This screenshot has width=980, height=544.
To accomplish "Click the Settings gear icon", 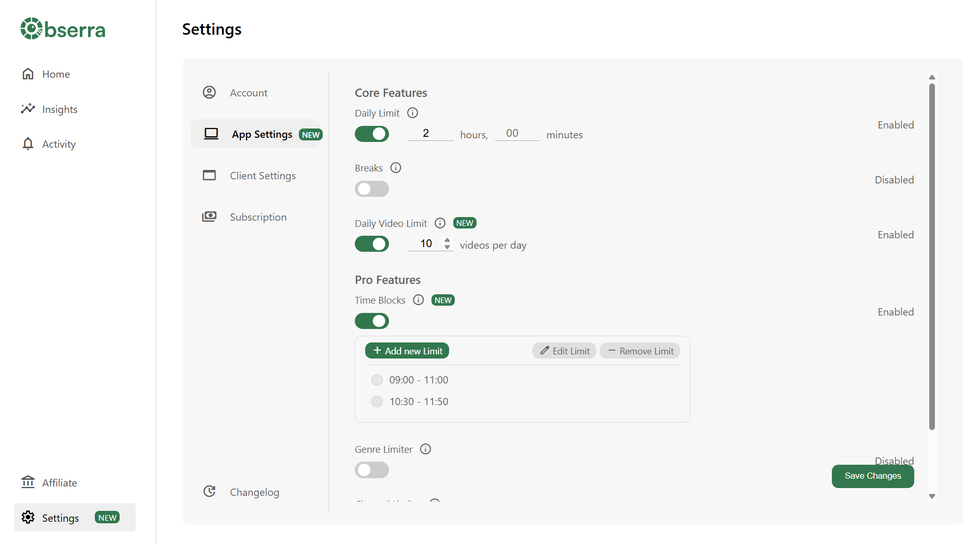I will pos(28,517).
